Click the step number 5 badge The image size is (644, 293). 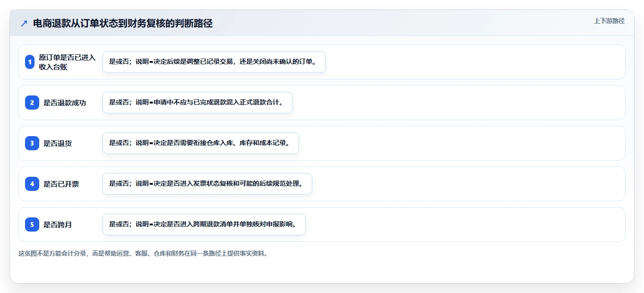click(32, 224)
